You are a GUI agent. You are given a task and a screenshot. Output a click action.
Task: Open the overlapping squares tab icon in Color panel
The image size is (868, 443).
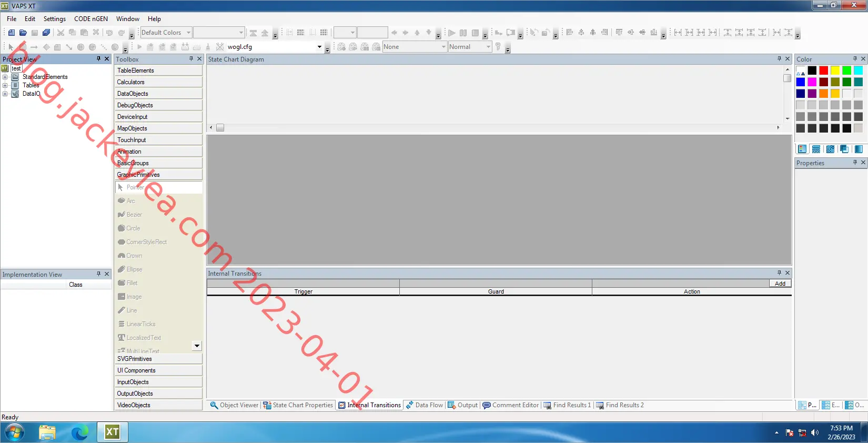click(x=844, y=149)
